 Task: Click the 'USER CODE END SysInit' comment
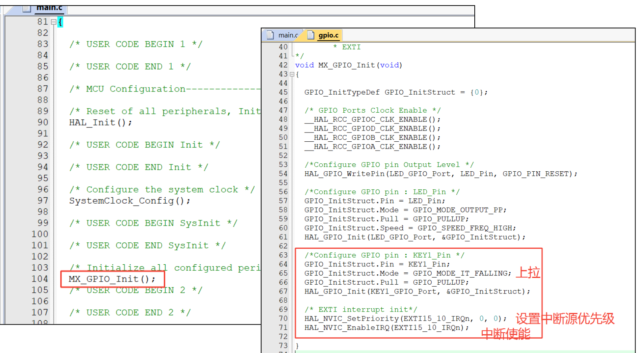coord(147,245)
